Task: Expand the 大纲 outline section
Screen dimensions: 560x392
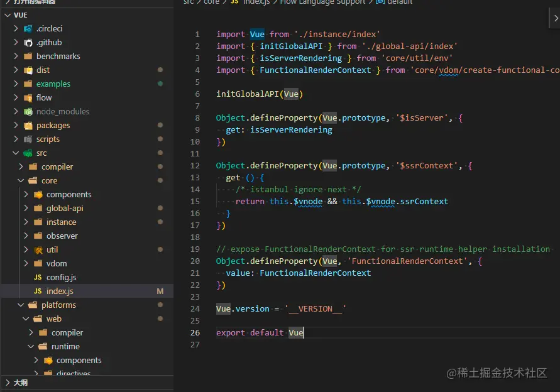Action: [8, 383]
